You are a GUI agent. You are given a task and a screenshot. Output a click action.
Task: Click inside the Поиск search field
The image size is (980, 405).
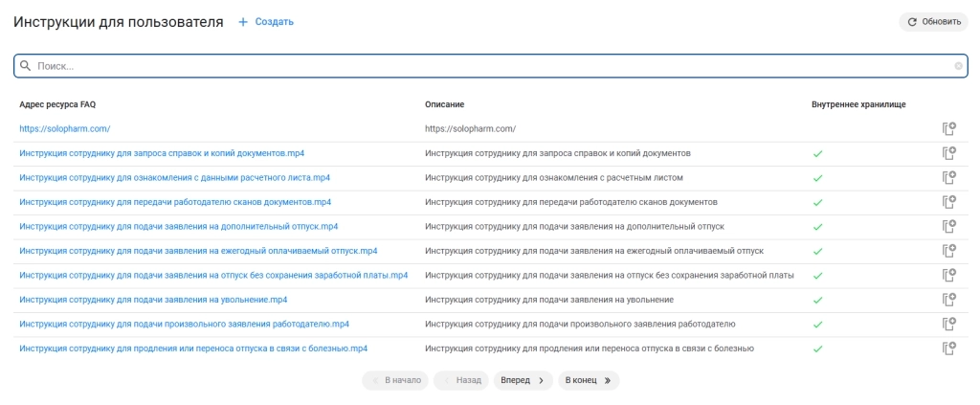pos(491,66)
